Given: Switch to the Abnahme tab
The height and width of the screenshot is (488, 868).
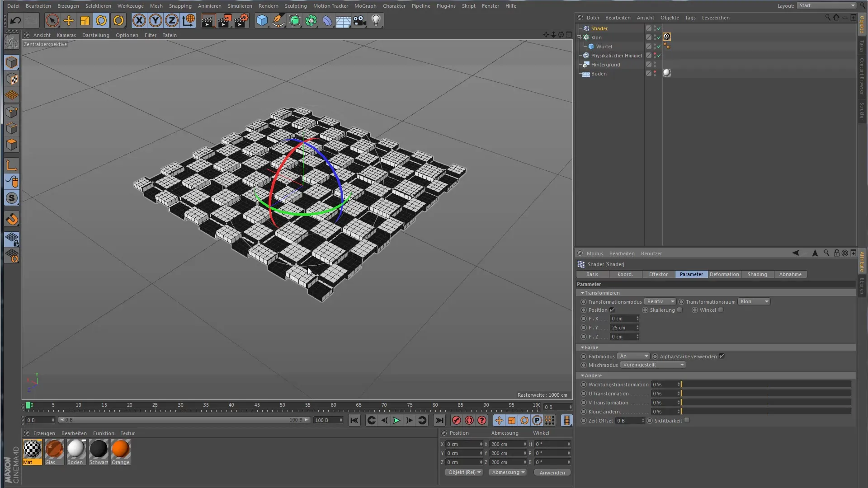Looking at the screenshot, I should pyautogui.click(x=790, y=274).
